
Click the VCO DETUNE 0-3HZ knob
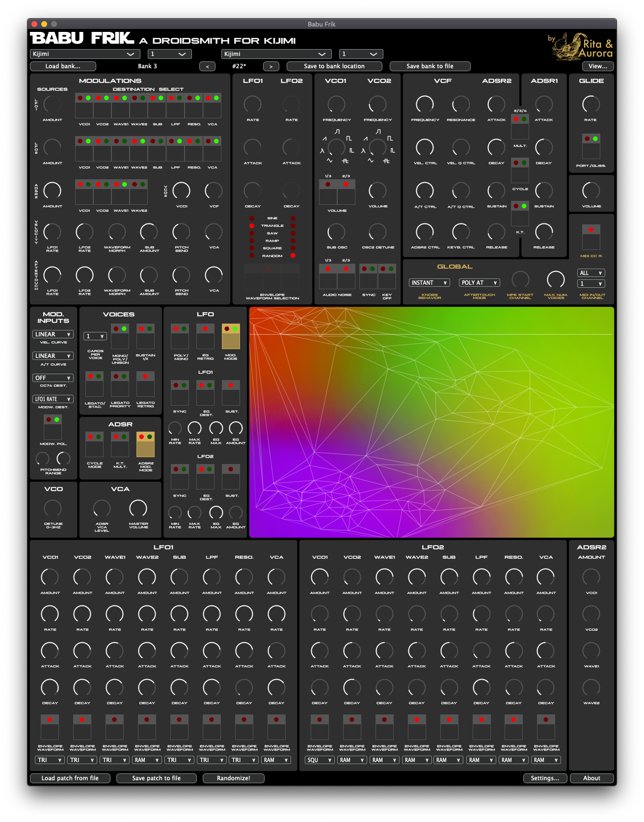click(x=53, y=509)
